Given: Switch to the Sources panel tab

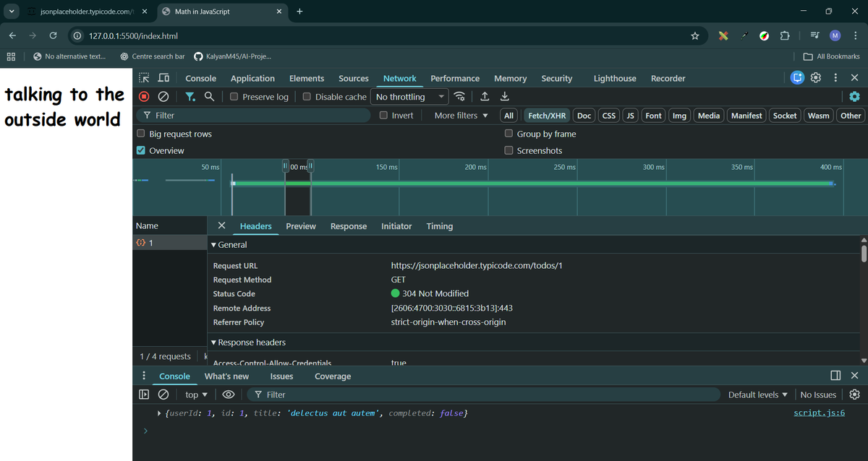Looking at the screenshot, I should point(354,78).
